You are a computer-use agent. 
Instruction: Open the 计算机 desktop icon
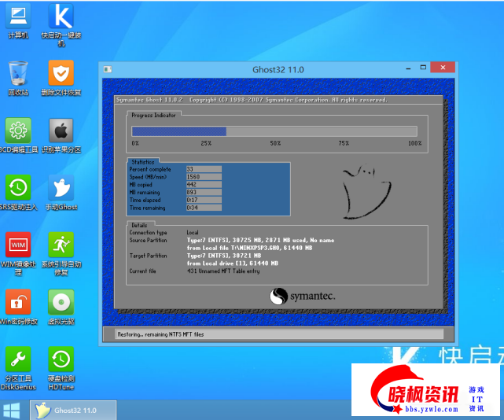(x=18, y=17)
